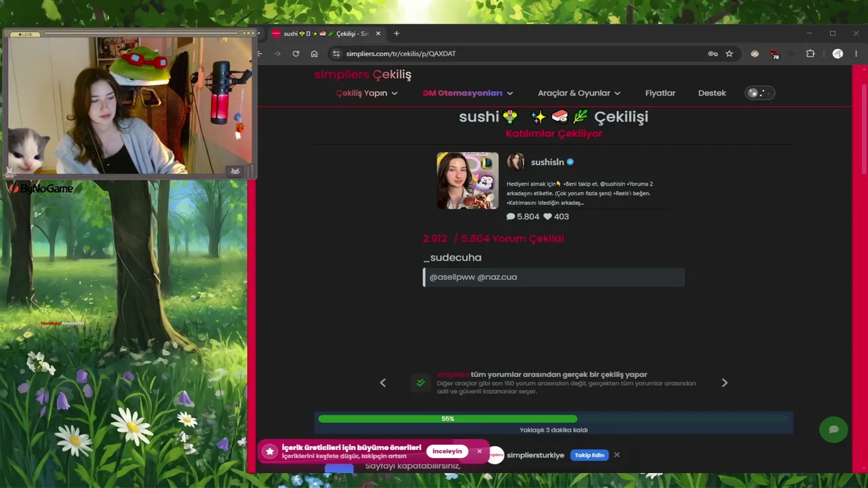Expand the Çekiliş Yapın menu
The image size is (868, 488).
pyautogui.click(x=367, y=93)
